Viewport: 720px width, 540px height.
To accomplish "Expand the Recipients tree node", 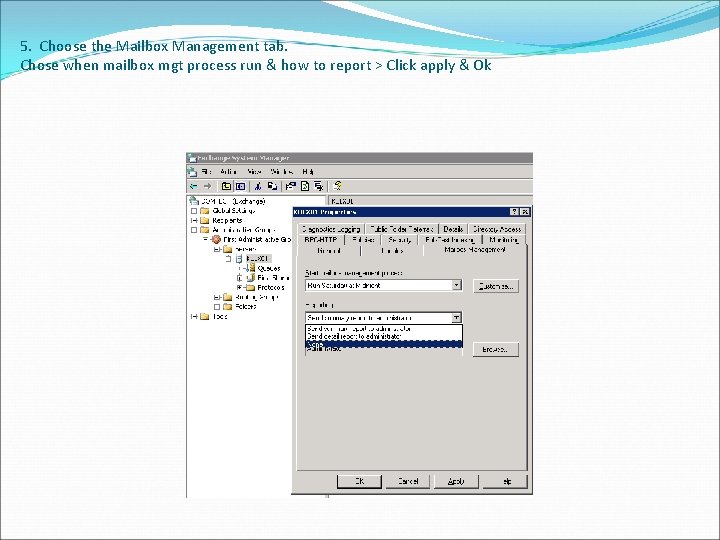I will [x=194, y=220].
